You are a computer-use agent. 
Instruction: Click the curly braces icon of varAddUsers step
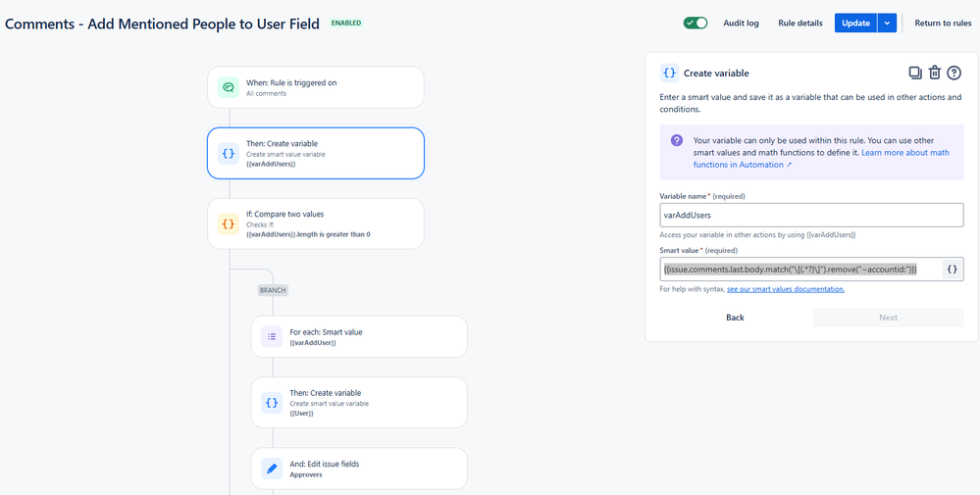tap(229, 153)
